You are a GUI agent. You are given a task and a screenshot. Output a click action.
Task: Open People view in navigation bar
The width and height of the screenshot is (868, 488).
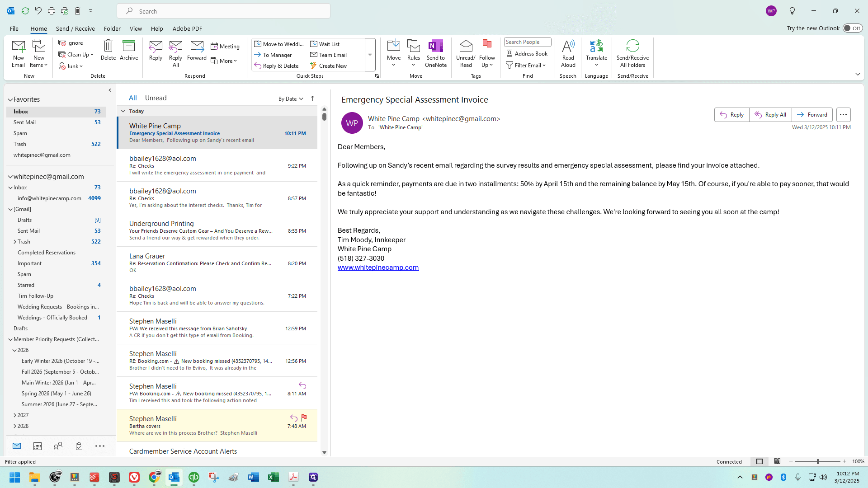click(x=58, y=446)
